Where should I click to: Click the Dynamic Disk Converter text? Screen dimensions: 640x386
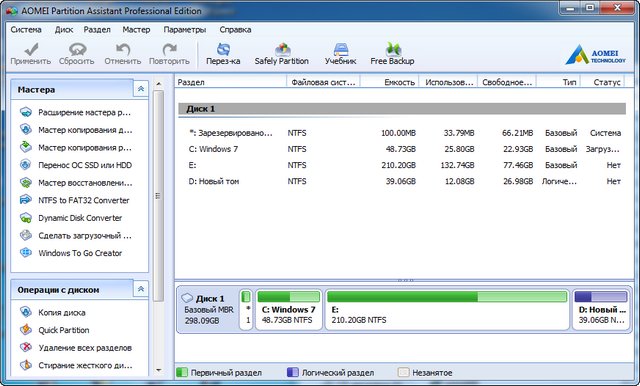point(80,218)
